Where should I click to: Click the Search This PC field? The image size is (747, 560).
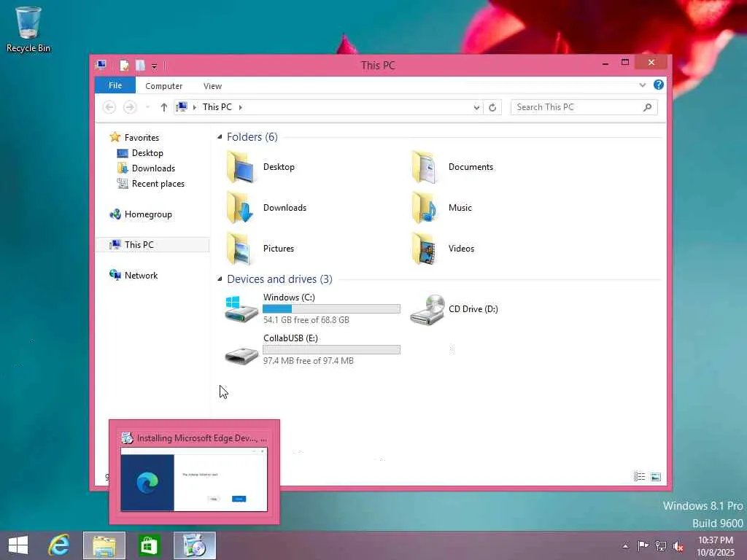coord(584,107)
